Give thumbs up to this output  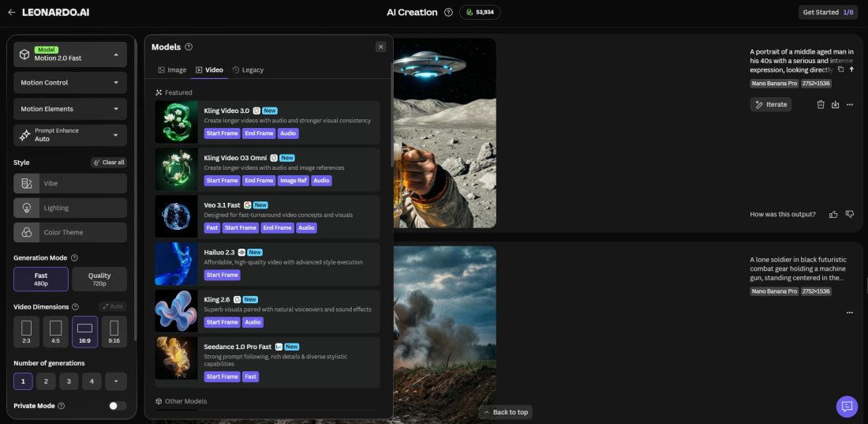[833, 214]
